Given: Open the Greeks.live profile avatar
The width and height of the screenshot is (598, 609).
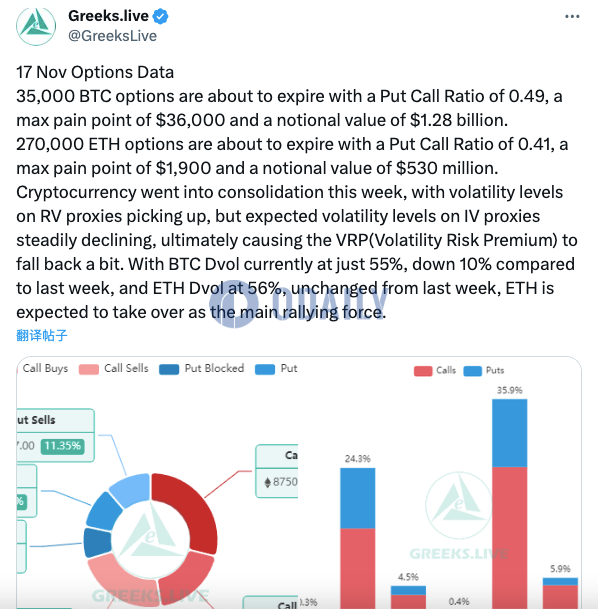Looking at the screenshot, I should [36, 26].
